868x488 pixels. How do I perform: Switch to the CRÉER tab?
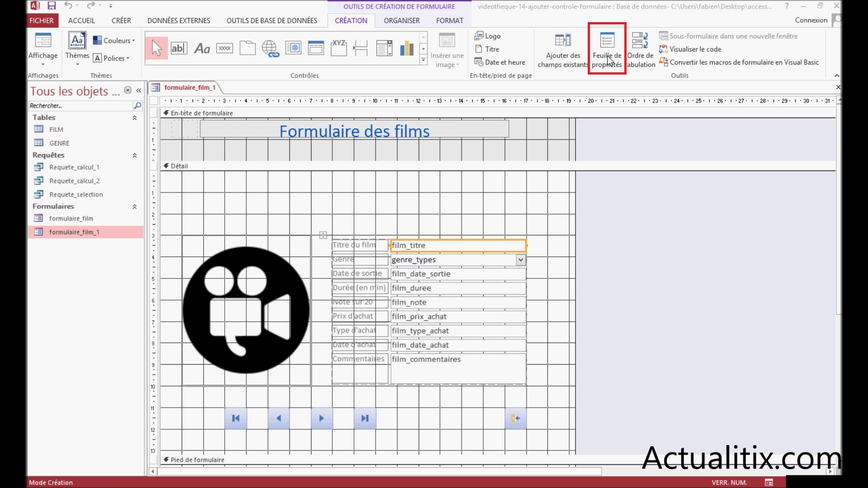121,20
